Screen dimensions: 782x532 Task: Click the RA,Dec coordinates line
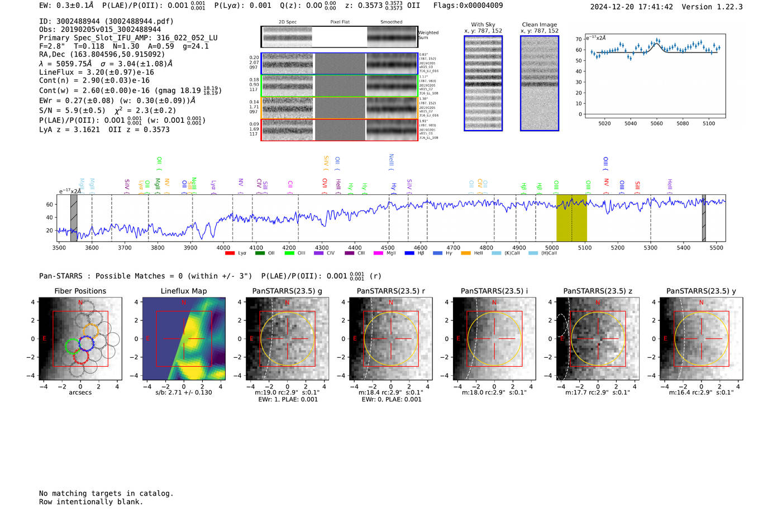click(x=102, y=55)
